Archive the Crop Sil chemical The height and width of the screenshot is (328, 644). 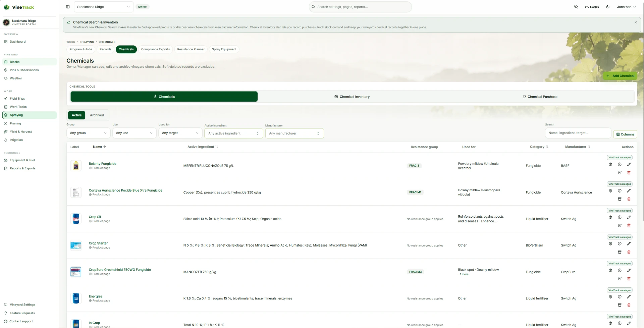point(620,225)
